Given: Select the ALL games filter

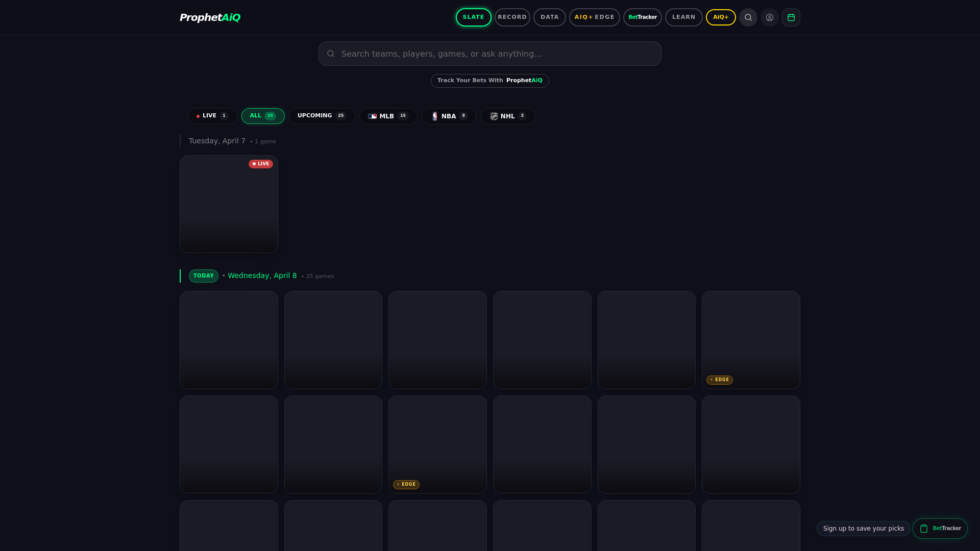Looking at the screenshot, I should click(x=263, y=116).
